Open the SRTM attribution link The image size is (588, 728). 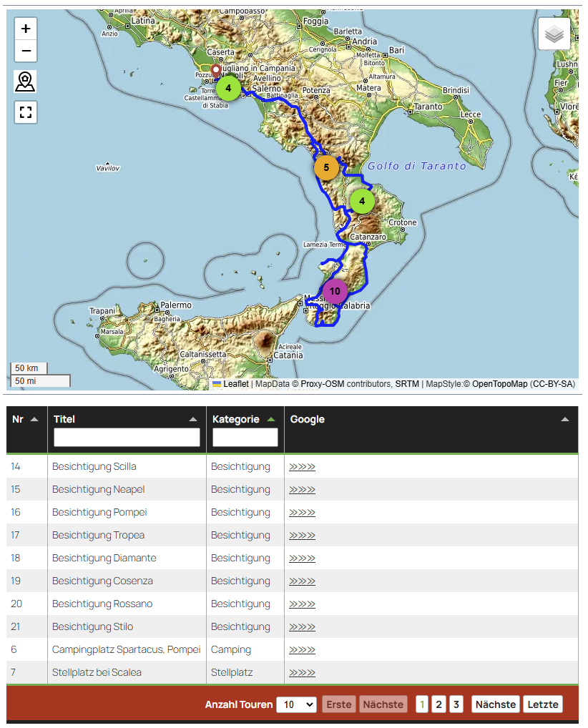tap(407, 384)
